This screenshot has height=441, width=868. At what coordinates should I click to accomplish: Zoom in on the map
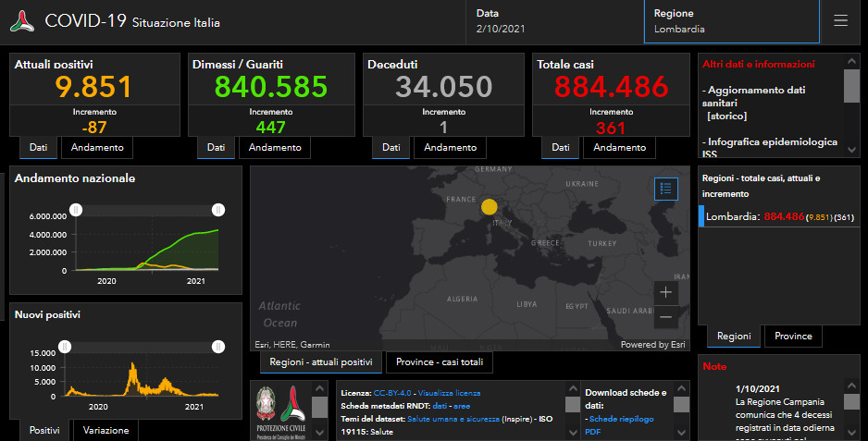point(666,292)
